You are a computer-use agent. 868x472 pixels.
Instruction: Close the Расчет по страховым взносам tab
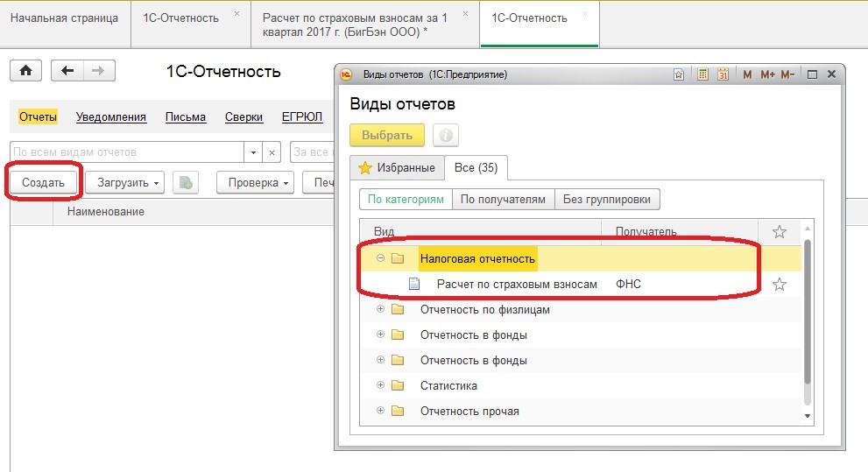466,13
